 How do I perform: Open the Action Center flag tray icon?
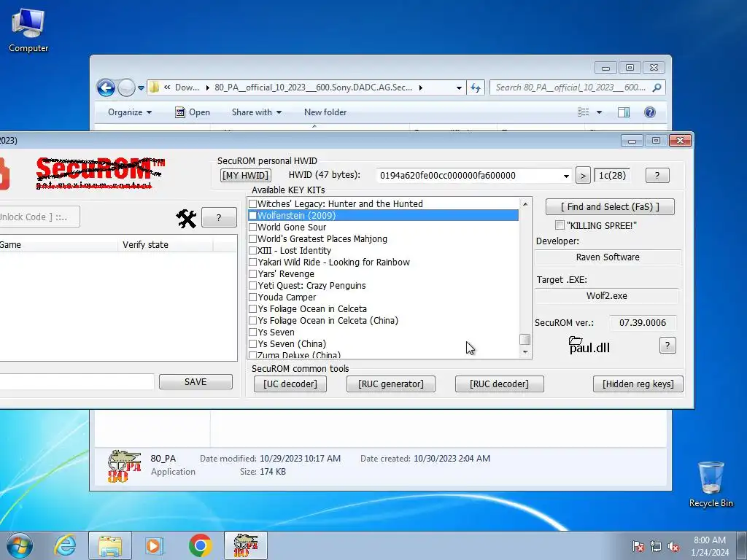pos(638,546)
